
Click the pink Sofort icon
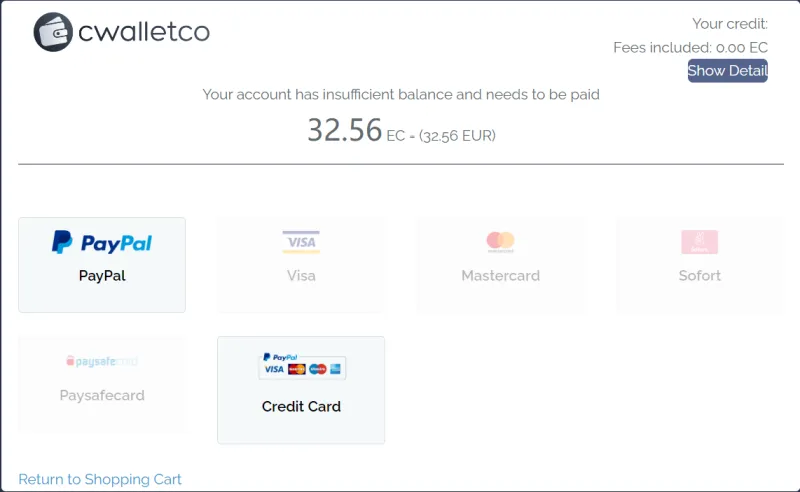coord(699,242)
